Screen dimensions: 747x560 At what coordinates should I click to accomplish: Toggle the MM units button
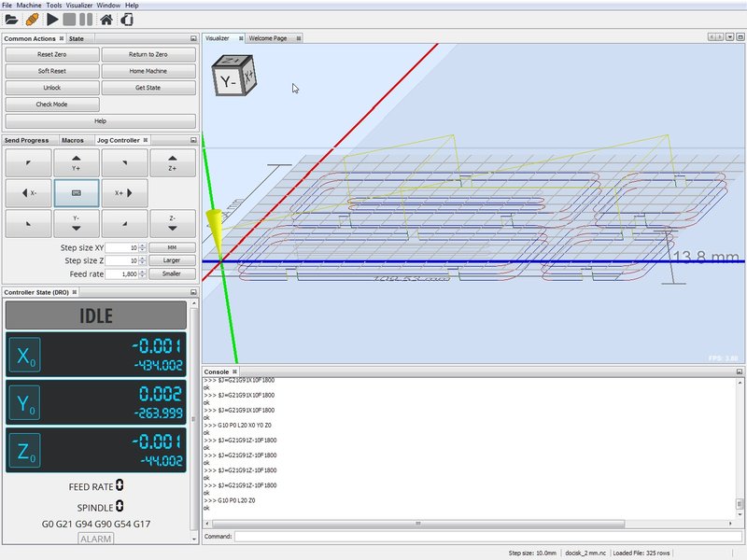click(172, 247)
